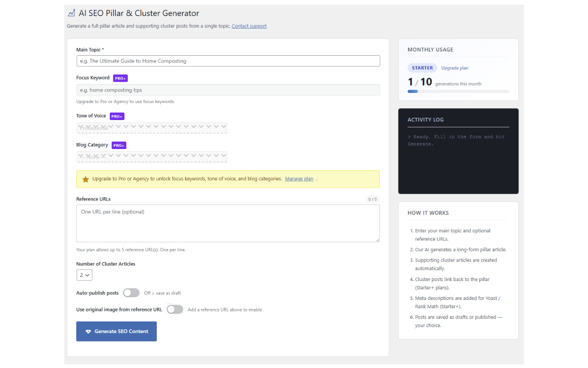Image resolution: width=588 pixels, height=368 pixels.
Task: Open the Tone of Voice selector
Action: click(152, 127)
